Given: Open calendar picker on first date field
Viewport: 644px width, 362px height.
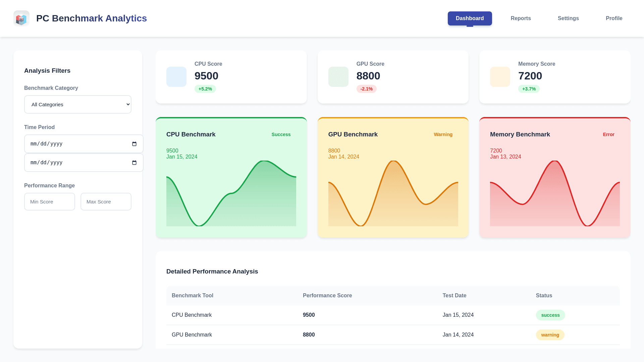Looking at the screenshot, I should click(134, 144).
